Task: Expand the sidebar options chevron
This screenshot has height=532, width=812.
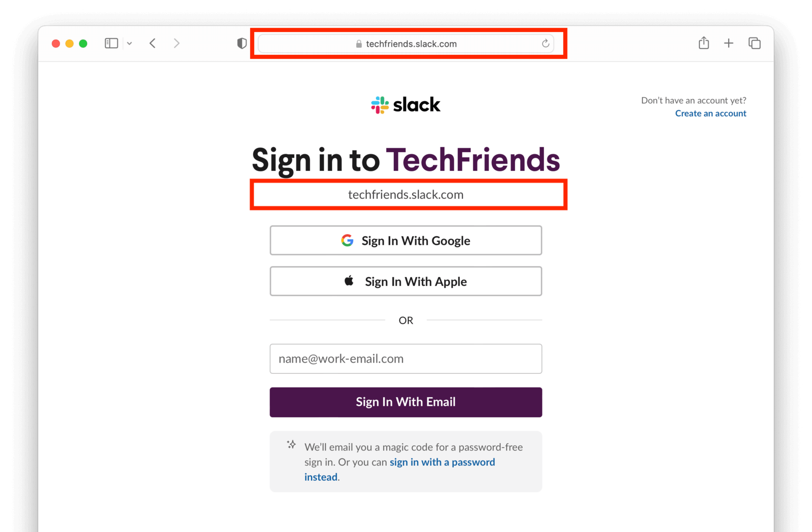Action: pyautogui.click(x=129, y=43)
